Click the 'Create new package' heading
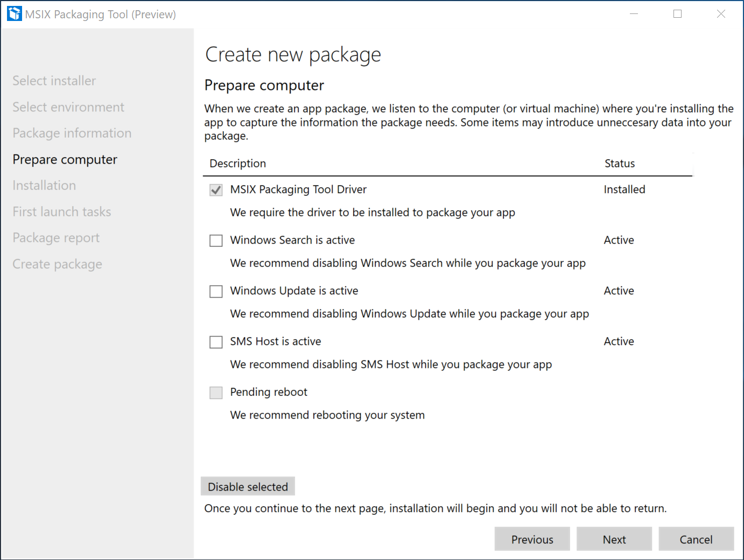This screenshot has width=744, height=560. [293, 54]
